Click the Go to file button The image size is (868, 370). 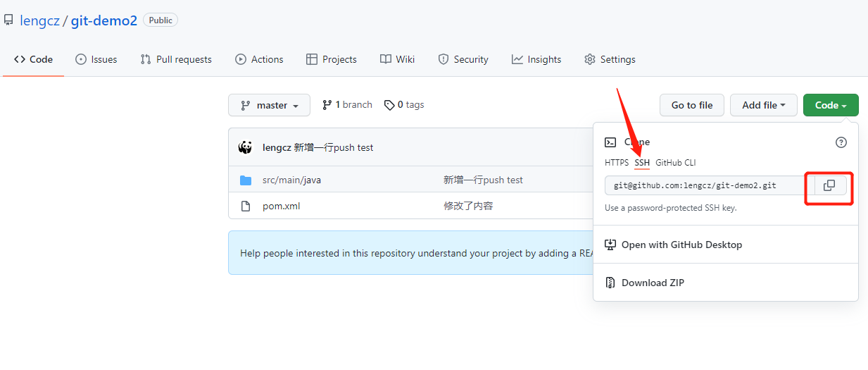point(692,105)
